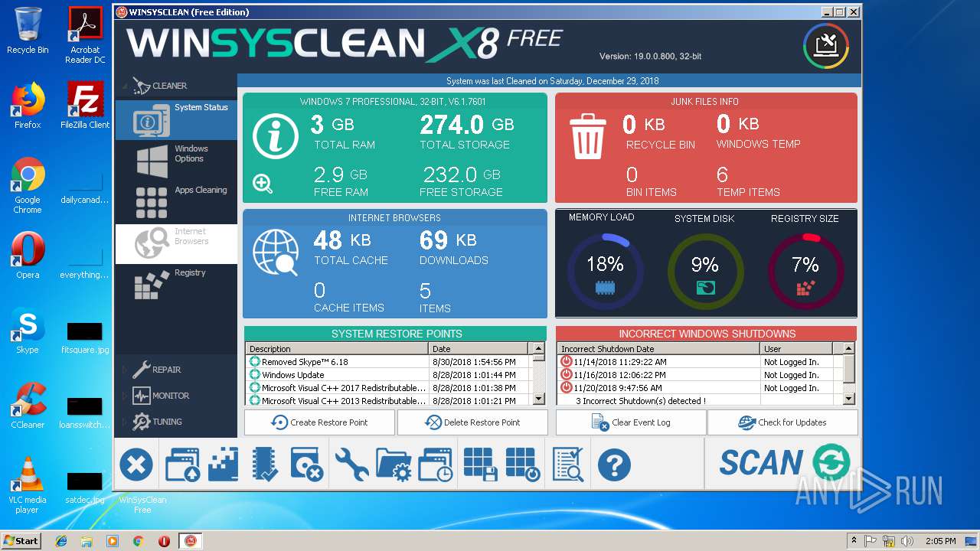Screen dimensions: 980x551
Task: Click the Description column header in restore points
Action: pos(338,349)
